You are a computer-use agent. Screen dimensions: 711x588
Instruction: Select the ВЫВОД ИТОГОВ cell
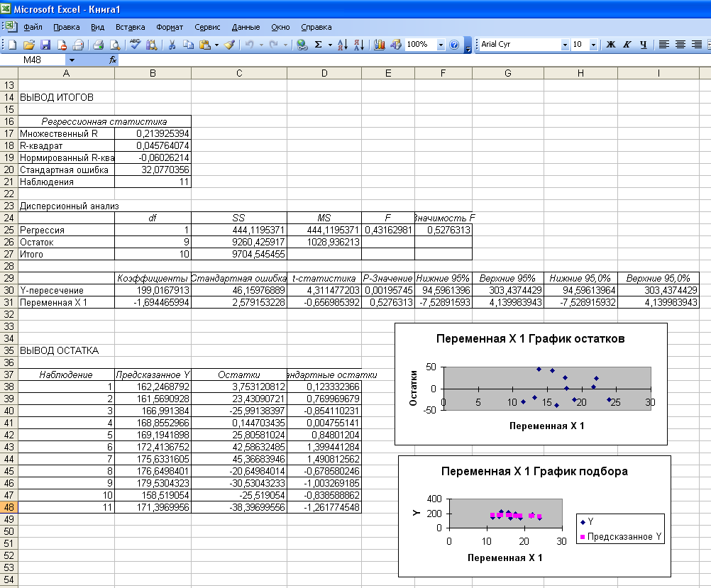coord(66,97)
